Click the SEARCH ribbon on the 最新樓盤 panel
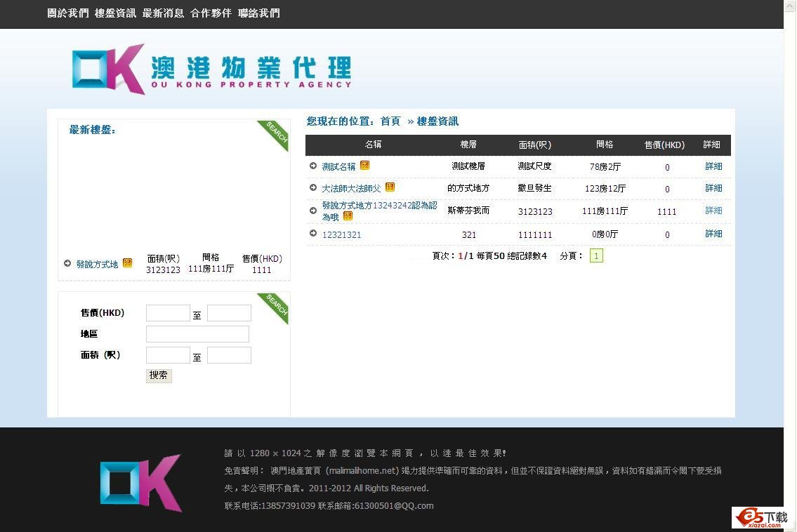 (x=275, y=134)
